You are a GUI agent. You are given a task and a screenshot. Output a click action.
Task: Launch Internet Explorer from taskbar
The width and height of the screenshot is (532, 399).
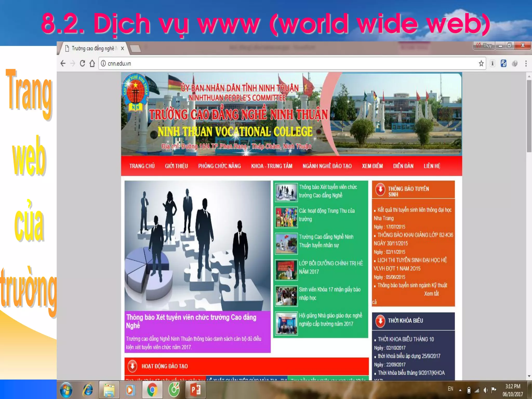[88, 390]
